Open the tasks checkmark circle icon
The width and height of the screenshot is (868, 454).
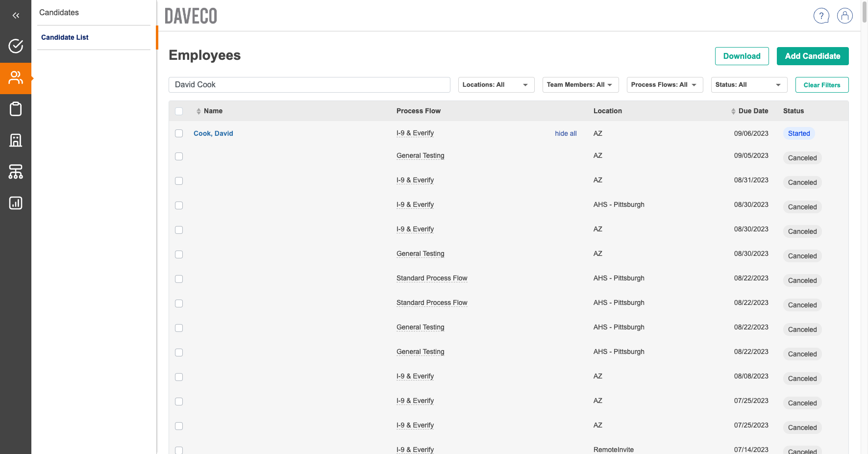[x=16, y=46]
